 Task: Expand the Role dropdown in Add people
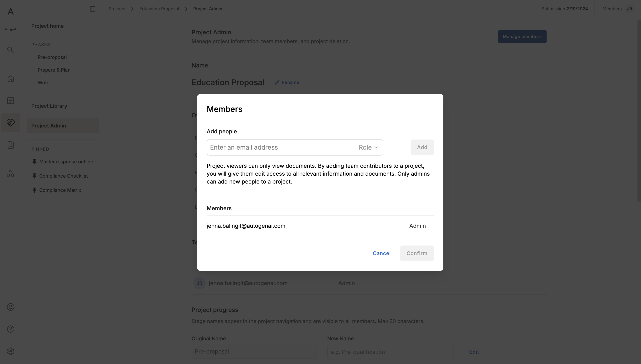[x=368, y=147]
